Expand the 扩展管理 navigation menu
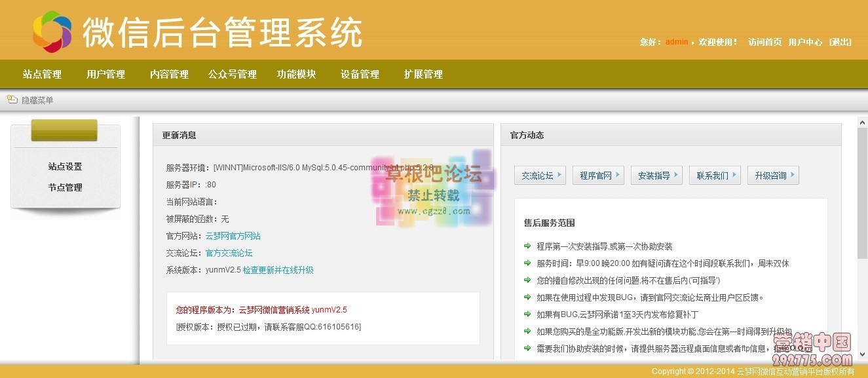Viewport: 868px width, 378px height. point(423,75)
